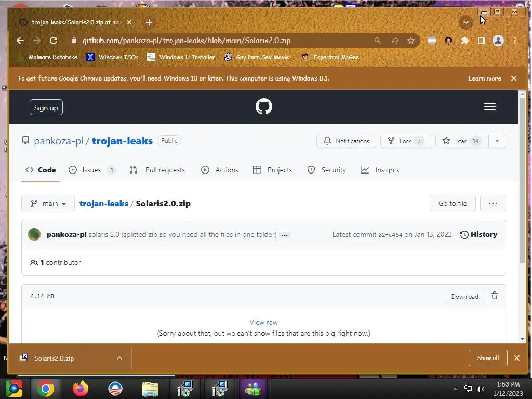
Task: Bookmark this page with the star icon
Action: [411, 41]
